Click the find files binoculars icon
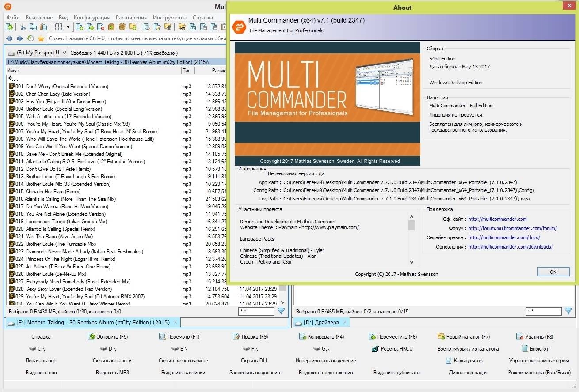The height and width of the screenshot is (392, 579). coord(168,27)
